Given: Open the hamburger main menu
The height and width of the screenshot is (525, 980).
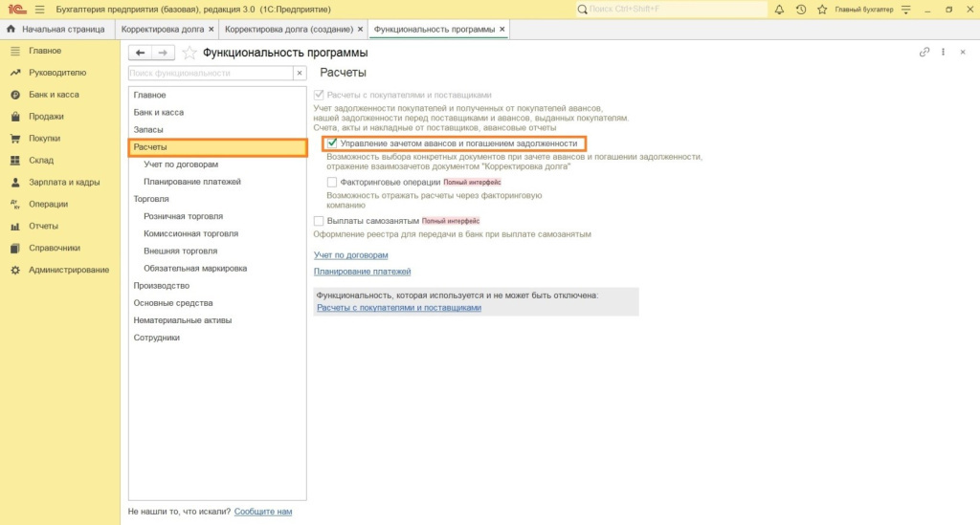Looking at the screenshot, I should tap(39, 10).
